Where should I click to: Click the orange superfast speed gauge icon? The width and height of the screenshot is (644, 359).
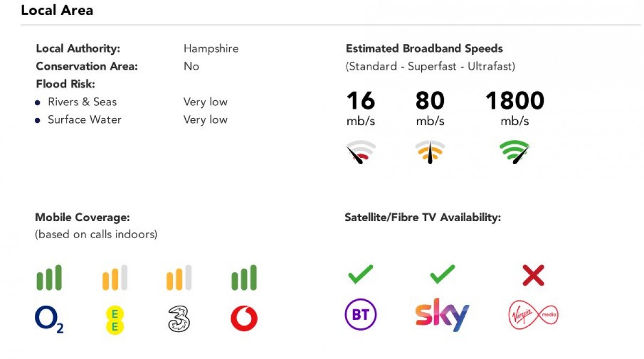point(430,152)
